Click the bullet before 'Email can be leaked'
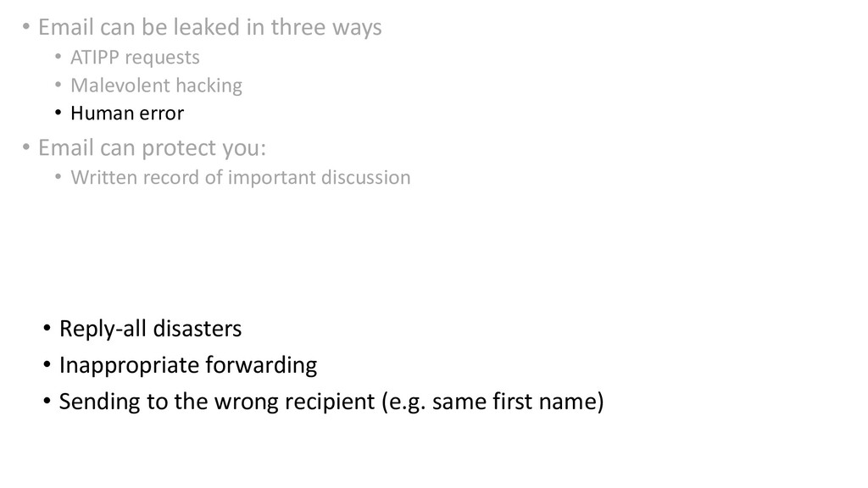This screenshot has width=868, height=488. tap(25, 26)
